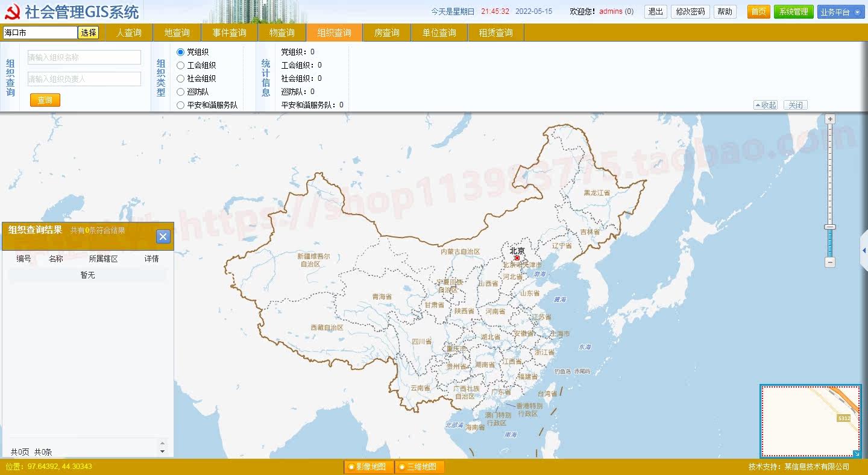The height and width of the screenshot is (475, 868).
Task: Click the 云南省 map label
Action: tap(420, 388)
